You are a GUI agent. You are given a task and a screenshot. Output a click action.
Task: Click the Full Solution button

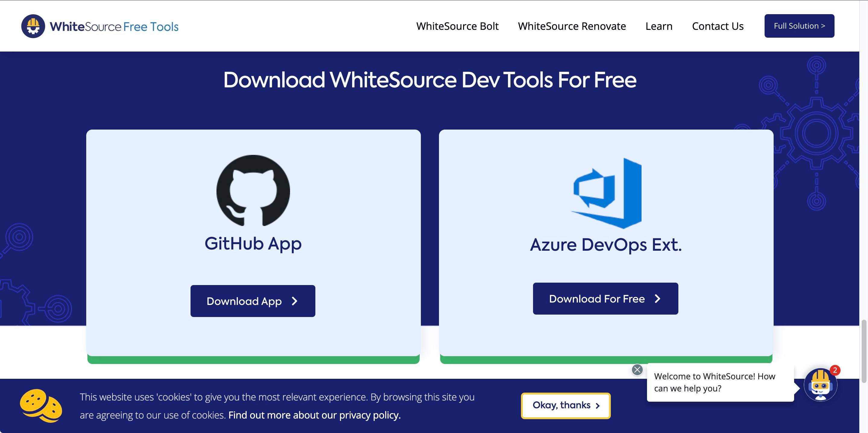point(799,26)
